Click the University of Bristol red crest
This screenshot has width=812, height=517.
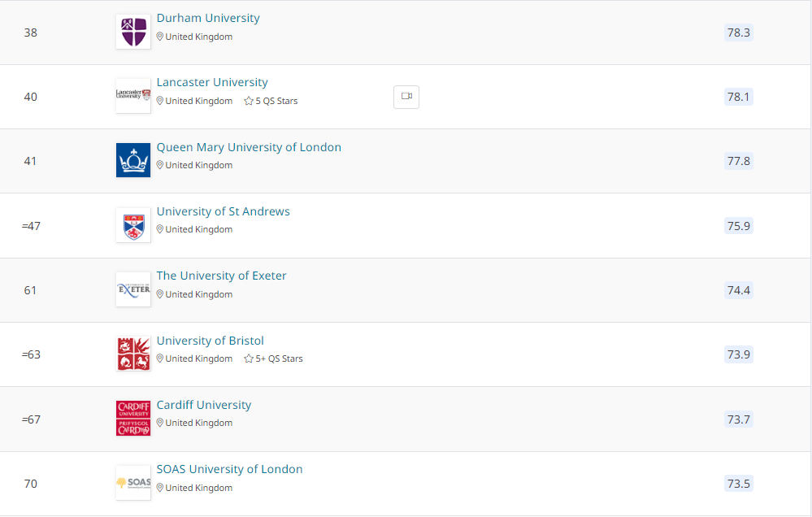tap(133, 354)
